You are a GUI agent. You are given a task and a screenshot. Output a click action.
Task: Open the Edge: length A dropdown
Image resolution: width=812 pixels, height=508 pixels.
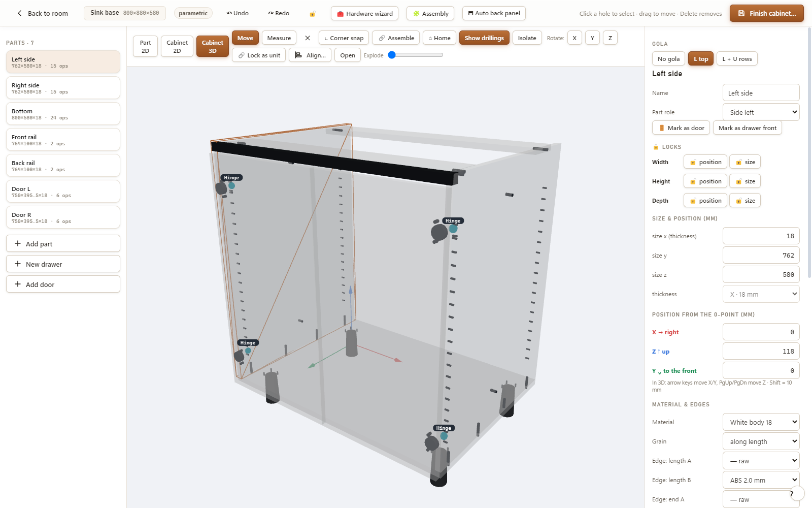coord(761,460)
